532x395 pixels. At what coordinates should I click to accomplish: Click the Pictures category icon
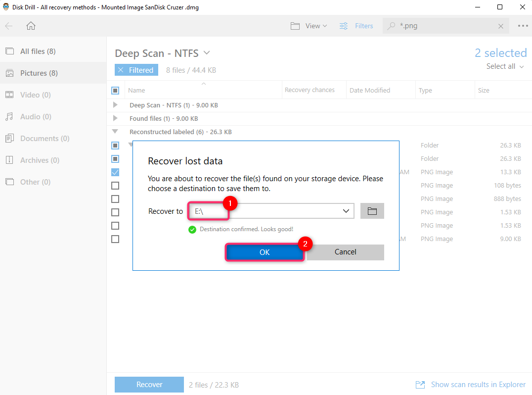[10, 73]
